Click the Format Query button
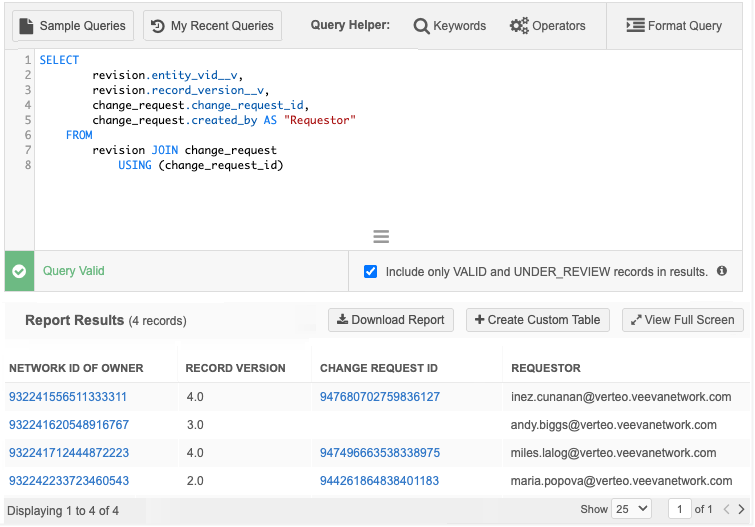755x527 pixels. 673,26
